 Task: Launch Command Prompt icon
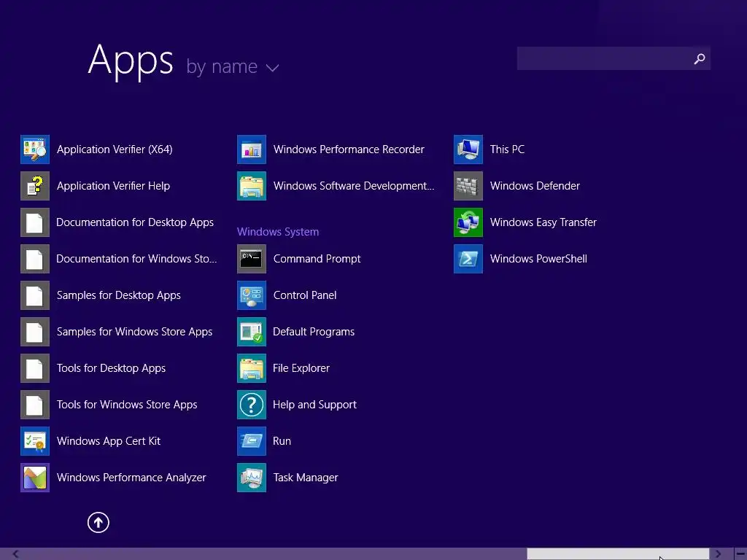tap(252, 259)
